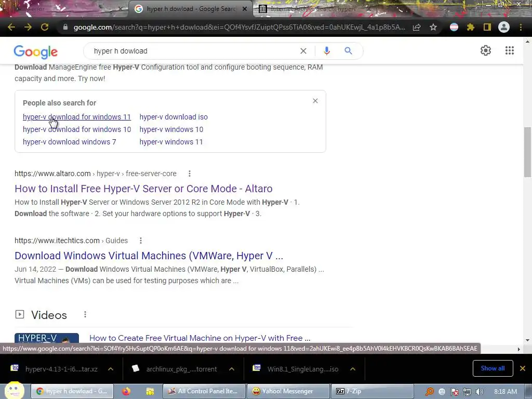Open How to Install Free Hyper-V Server Altaro result
Viewport: 532px width, 399px height.
coord(143,189)
